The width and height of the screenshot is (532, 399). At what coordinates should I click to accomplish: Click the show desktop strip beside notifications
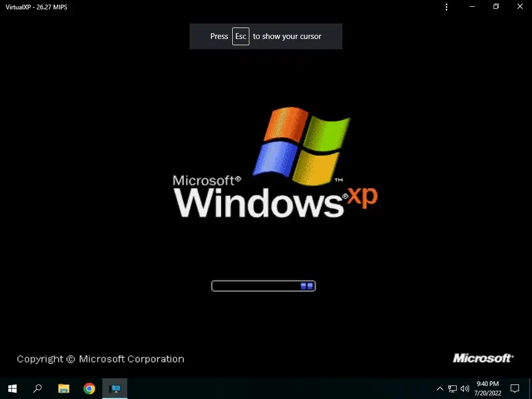tap(530, 389)
